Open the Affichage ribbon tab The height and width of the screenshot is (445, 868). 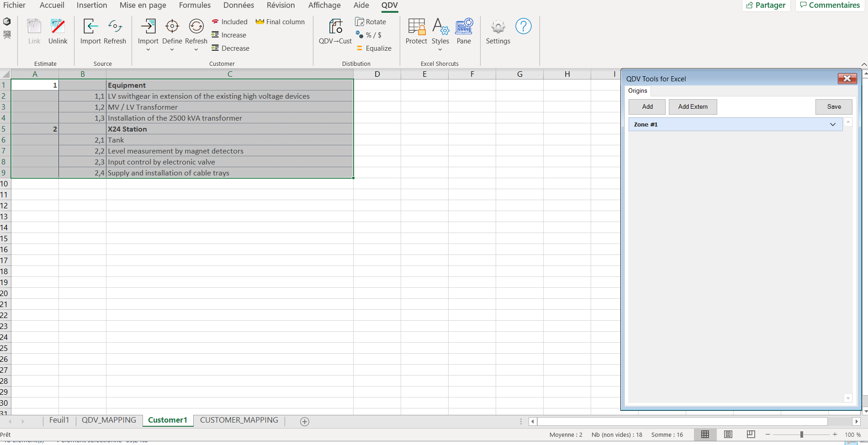tap(324, 5)
